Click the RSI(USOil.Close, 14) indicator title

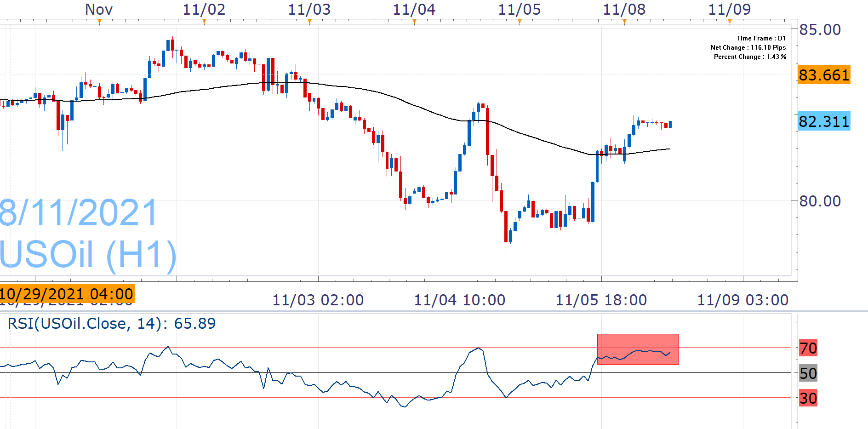pyautogui.click(x=112, y=324)
